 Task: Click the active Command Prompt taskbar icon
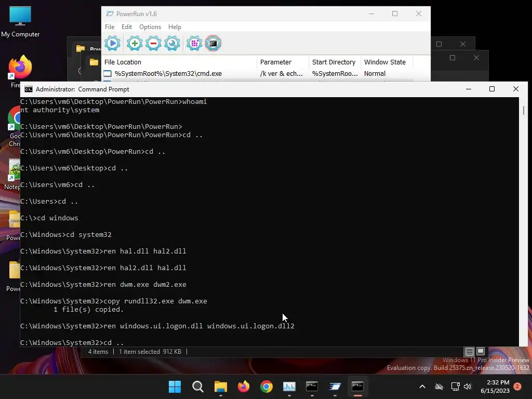point(357,387)
